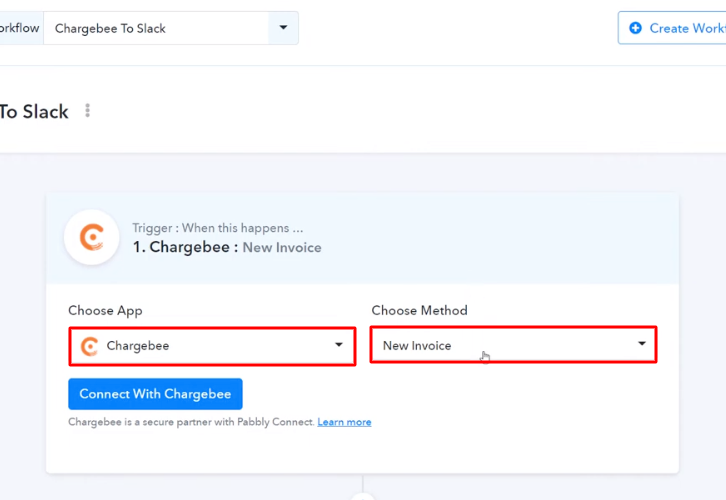Click the trigger title Chargebee : New Invoice

point(227,247)
